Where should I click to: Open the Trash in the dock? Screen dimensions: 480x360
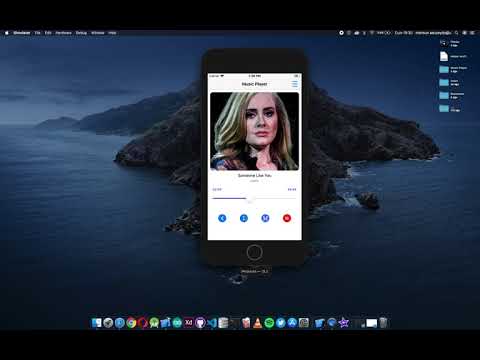tap(384, 323)
